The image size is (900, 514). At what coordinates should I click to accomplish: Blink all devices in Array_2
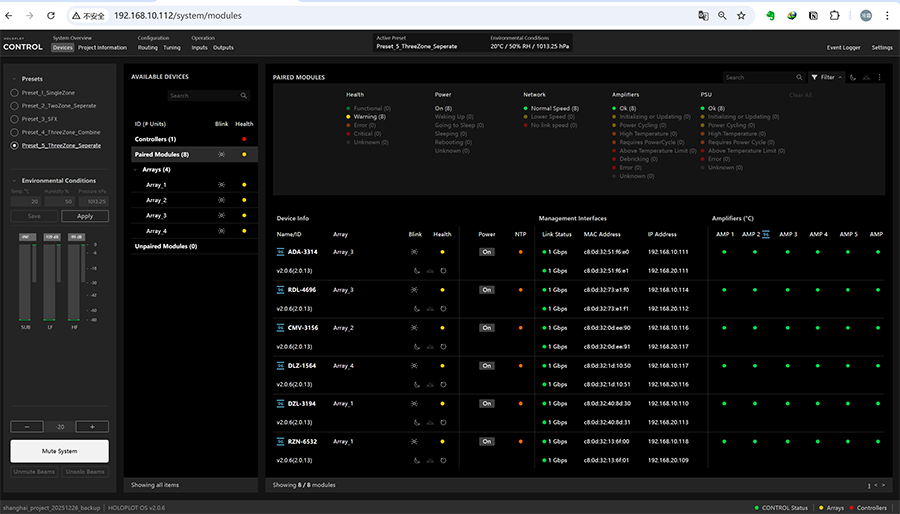(221, 200)
